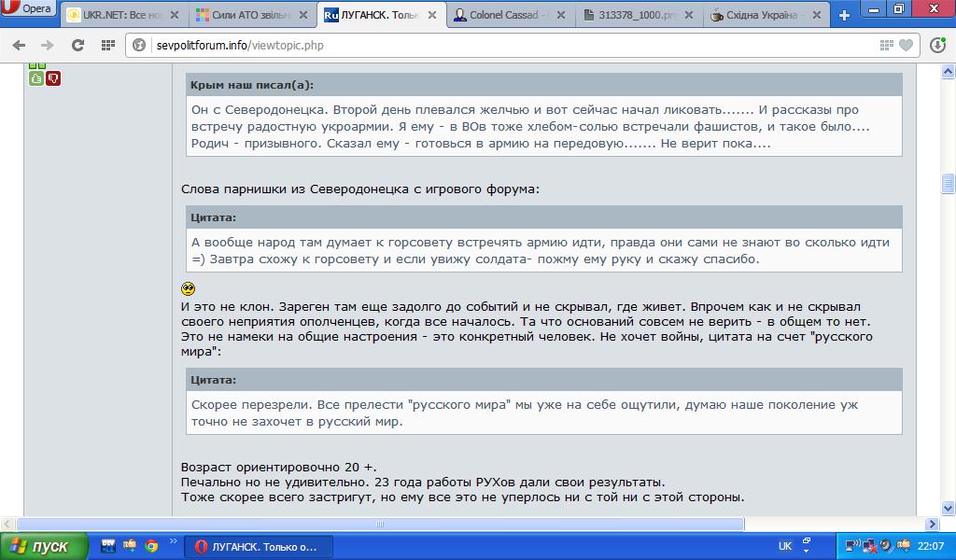Open the Opera main menu
This screenshot has width=956, height=560.
(28, 9)
